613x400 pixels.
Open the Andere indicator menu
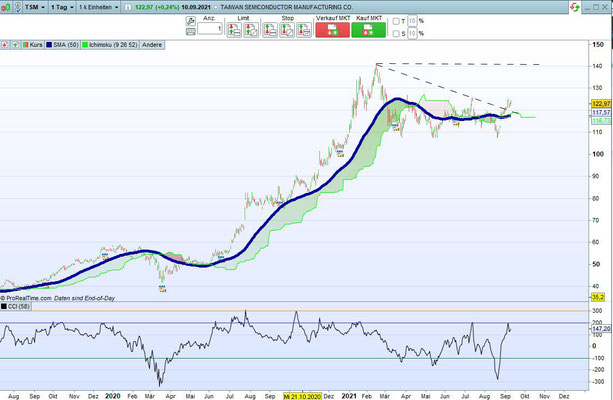tap(152, 45)
